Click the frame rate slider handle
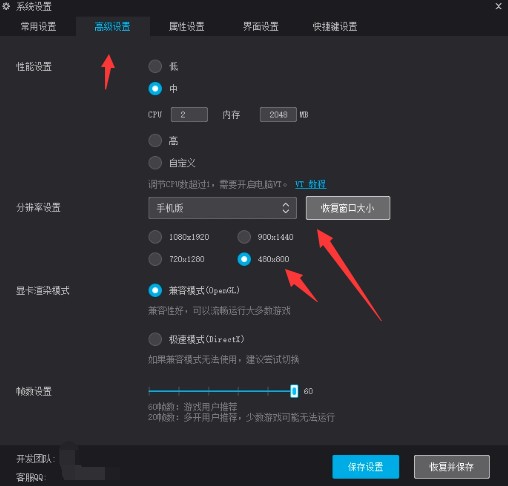508x486 pixels. pyautogui.click(x=294, y=391)
